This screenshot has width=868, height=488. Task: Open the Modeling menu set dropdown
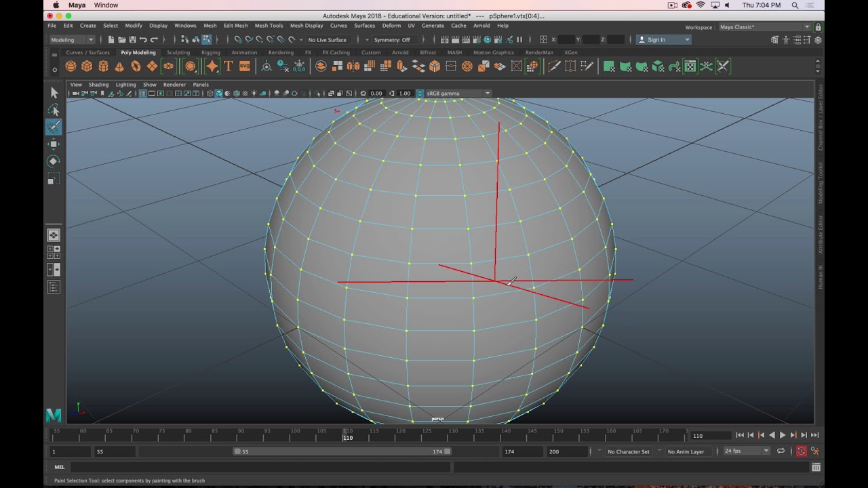click(x=72, y=39)
